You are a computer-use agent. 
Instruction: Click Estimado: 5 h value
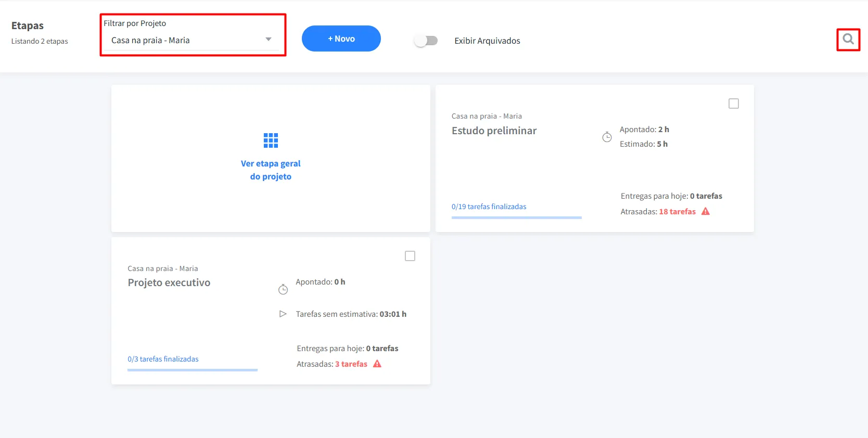coord(644,144)
